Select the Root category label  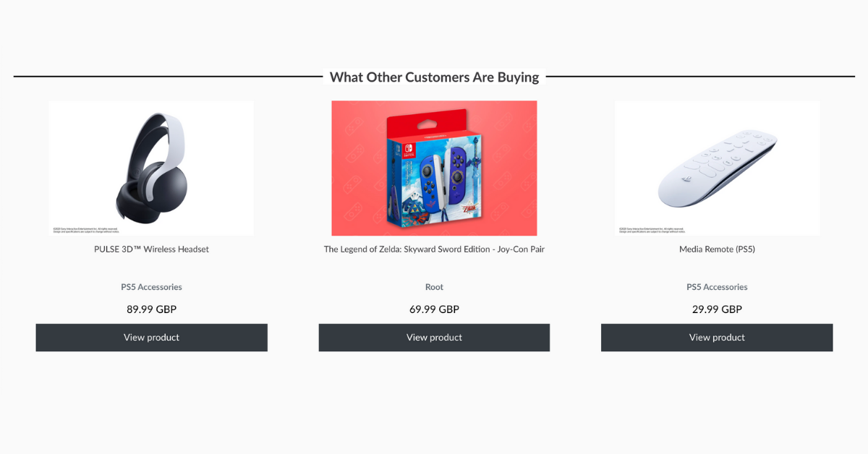click(434, 287)
